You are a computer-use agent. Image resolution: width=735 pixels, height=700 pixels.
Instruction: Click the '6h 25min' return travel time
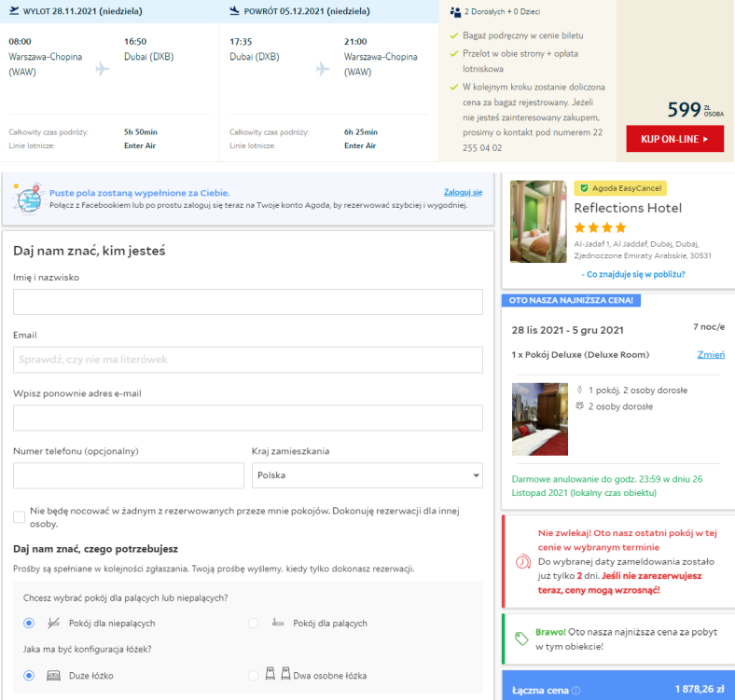tap(360, 132)
